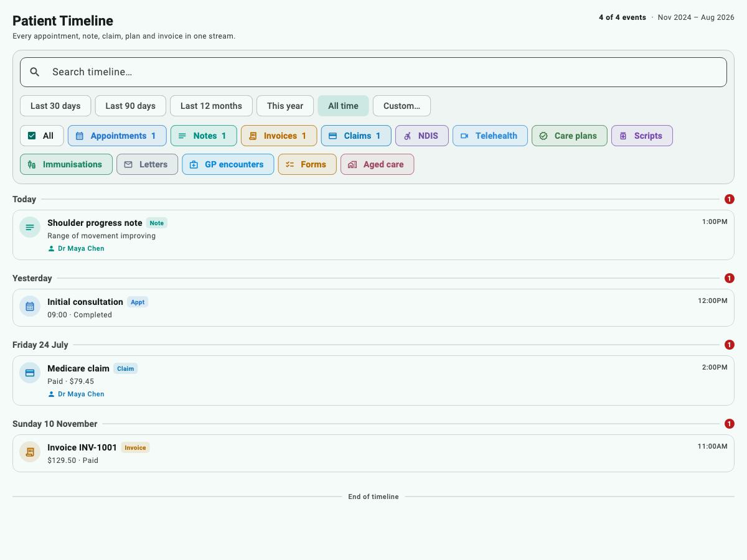Click Dr Maya Chen on Medicare claim

[x=81, y=394]
